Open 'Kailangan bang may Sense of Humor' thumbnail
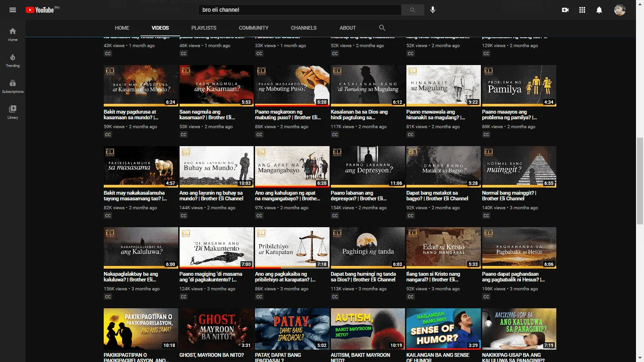Image resolution: width=644 pixels, height=362 pixels. point(444,329)
